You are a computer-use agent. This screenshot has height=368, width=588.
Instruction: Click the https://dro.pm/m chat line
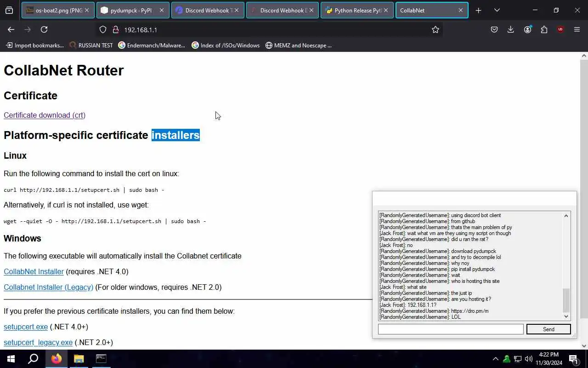pos(434,311)
